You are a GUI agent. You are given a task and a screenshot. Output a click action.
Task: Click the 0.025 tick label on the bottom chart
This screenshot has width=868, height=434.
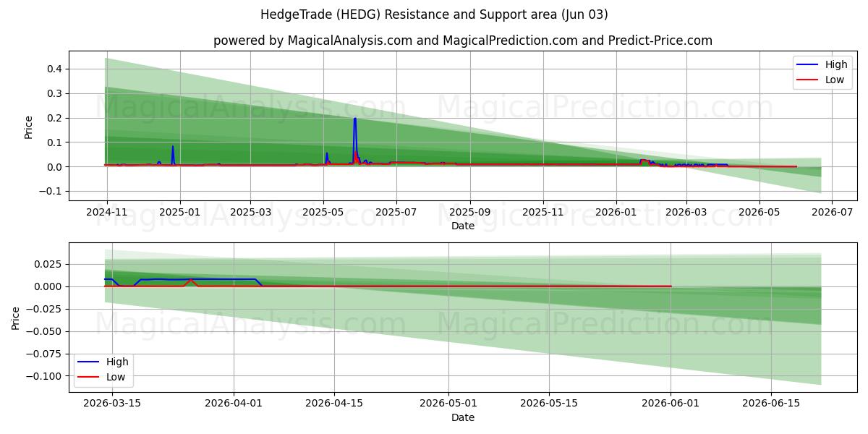pyautogui.click(x=50, y=265)
